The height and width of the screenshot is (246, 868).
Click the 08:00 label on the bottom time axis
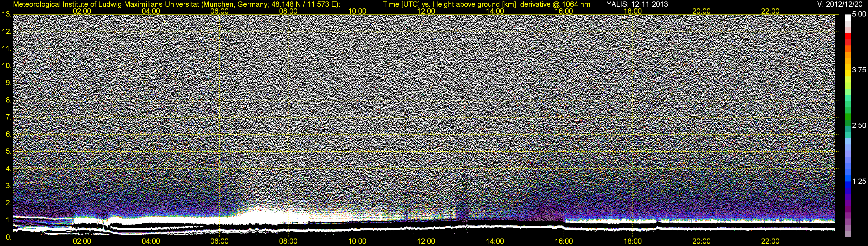click(288, 242)
